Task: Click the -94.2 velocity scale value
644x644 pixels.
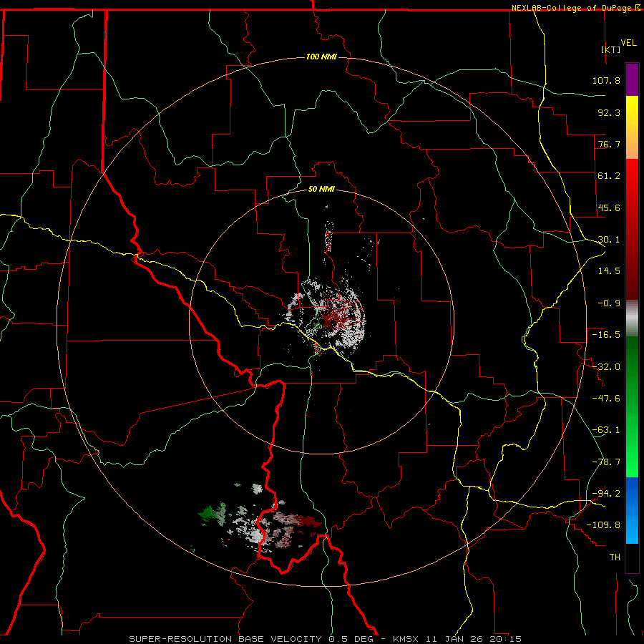Action: point(606,493)
